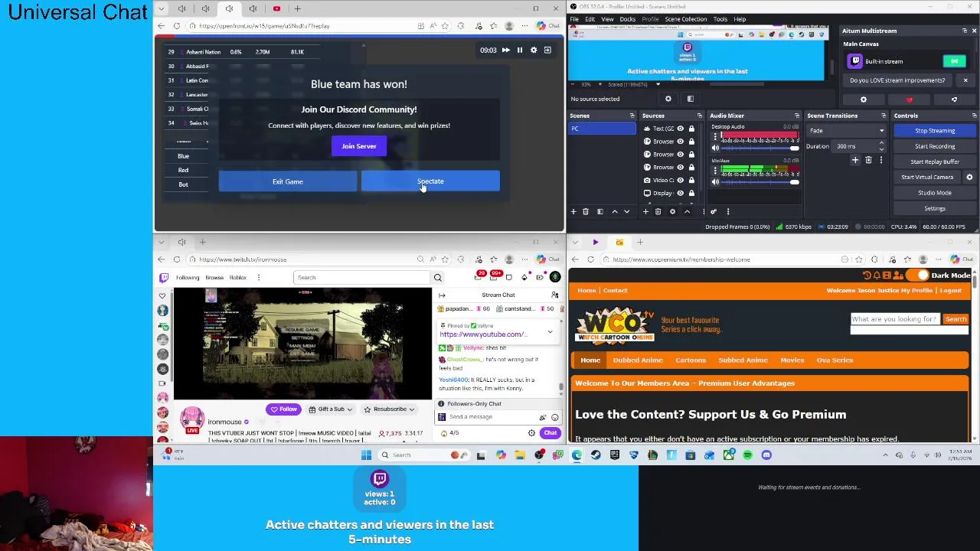Open the OBS Docks menu
Viewport: 980px width, 551px height.
[x=628, y=19]
